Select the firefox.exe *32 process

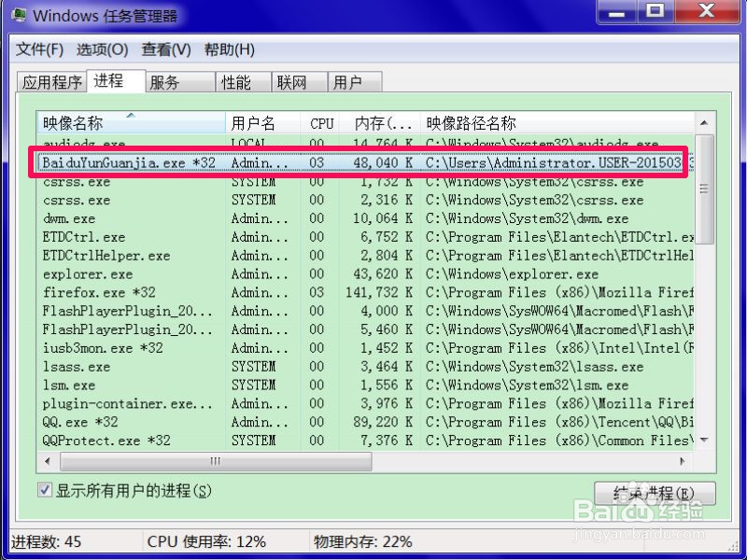point(365,292)
